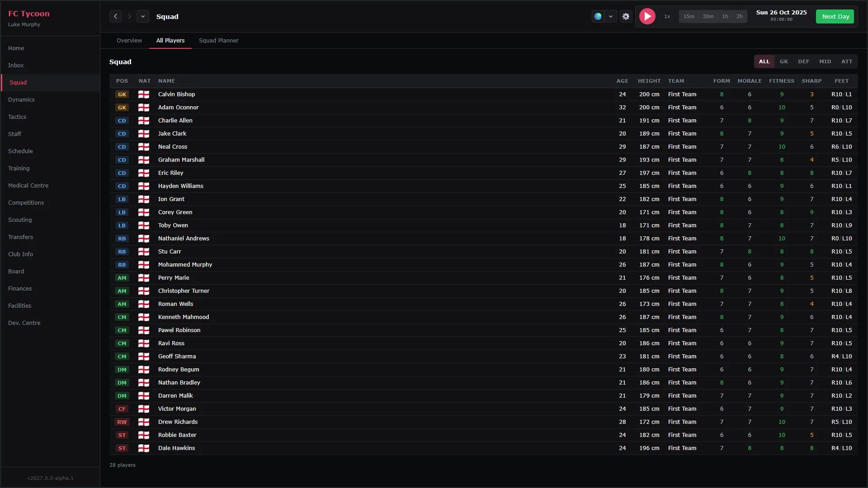This screenshot has height=488, width=868.
Task: Open Medical Centre in the sidebar
Action: coord(50,186)
